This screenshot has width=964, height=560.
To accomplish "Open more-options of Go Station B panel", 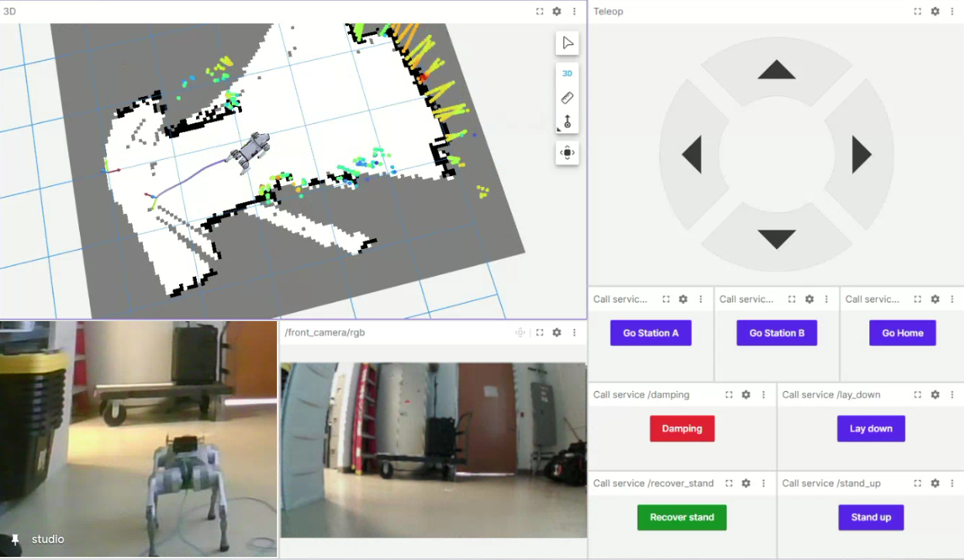I will coord(827,299).
